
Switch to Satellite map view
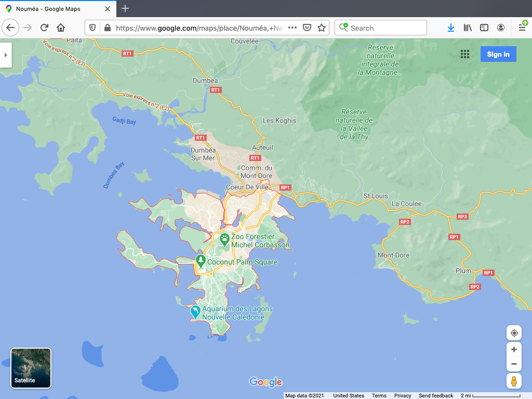pos(31,368)
